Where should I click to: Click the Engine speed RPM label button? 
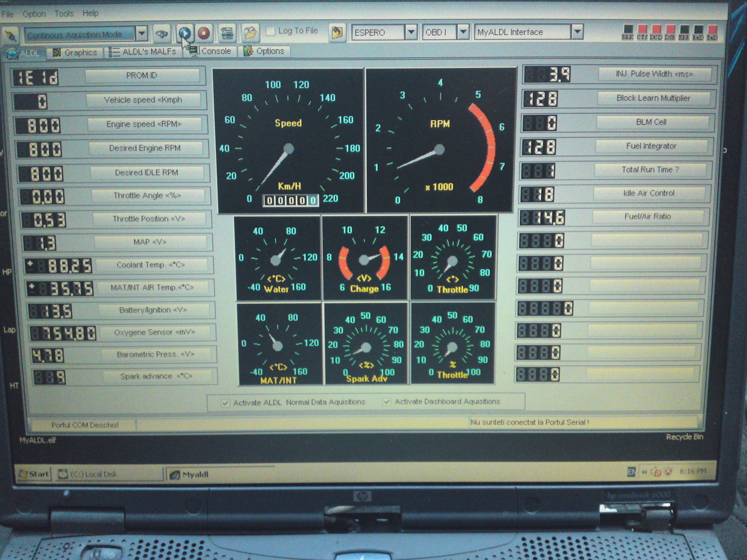pyautogui.click(x=144, y=124)
